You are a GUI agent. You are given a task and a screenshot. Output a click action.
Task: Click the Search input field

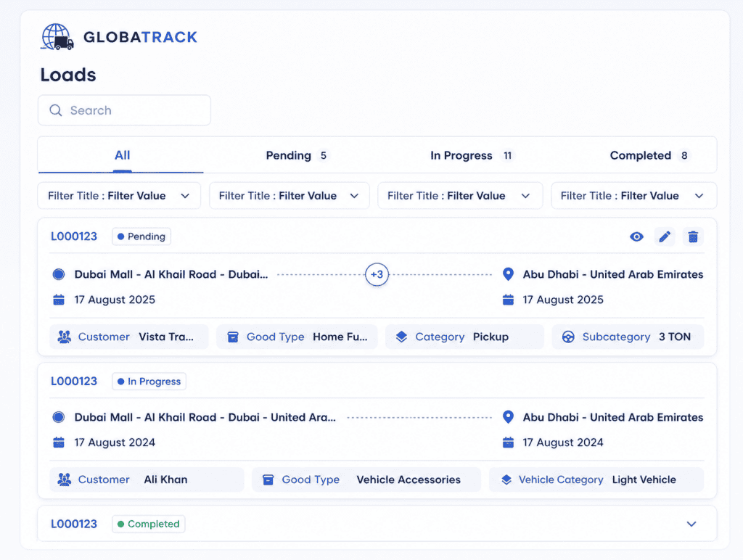124,110
